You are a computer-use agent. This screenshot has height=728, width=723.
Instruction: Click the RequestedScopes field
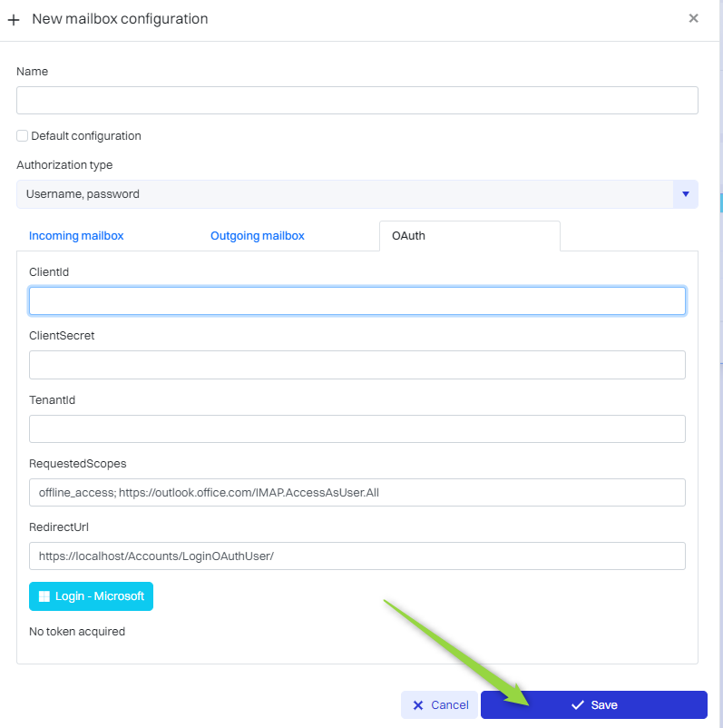click(357, 492)
